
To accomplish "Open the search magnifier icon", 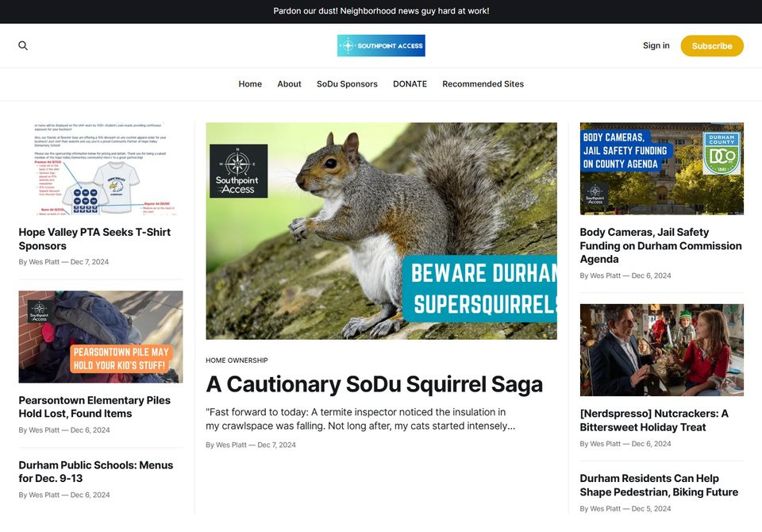I will (x=23, y=46).
